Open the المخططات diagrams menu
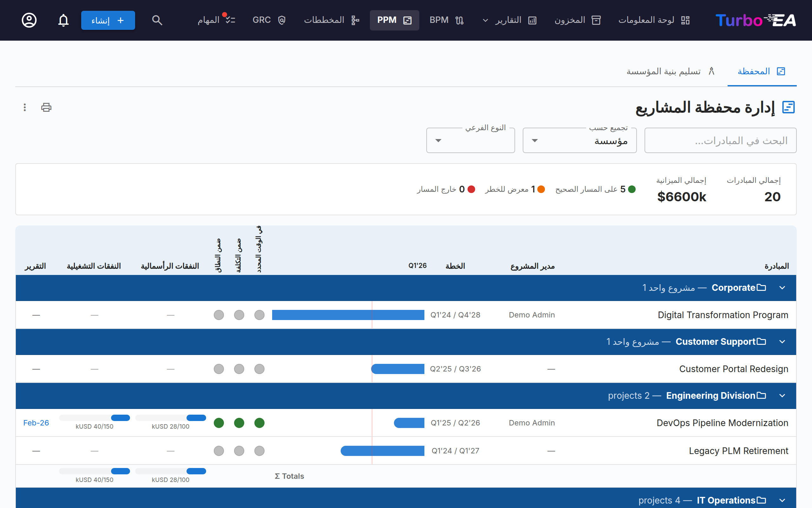This screenshot has width=812, height=508. [x=331, y=20]
